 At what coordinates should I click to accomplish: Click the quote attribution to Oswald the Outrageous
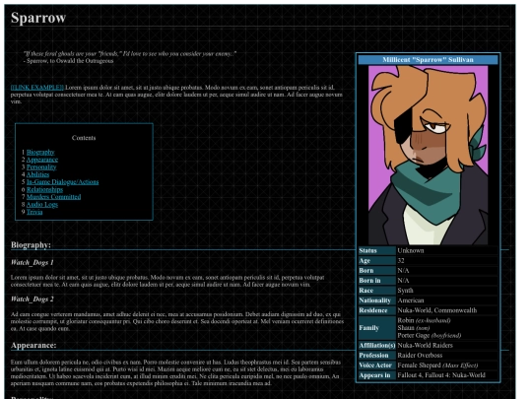(x=68, y=61)
